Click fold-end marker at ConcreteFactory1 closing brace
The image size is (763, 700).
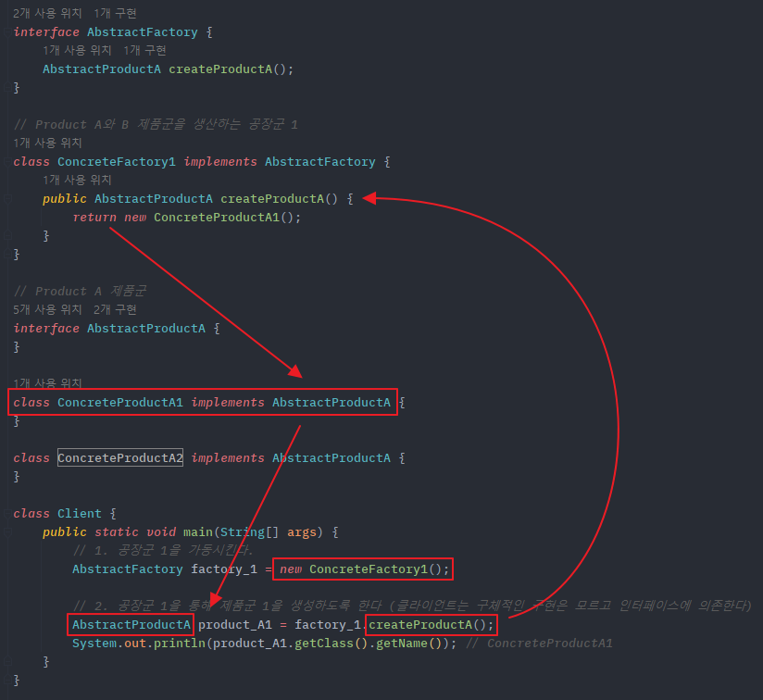(x=6, y=254)
